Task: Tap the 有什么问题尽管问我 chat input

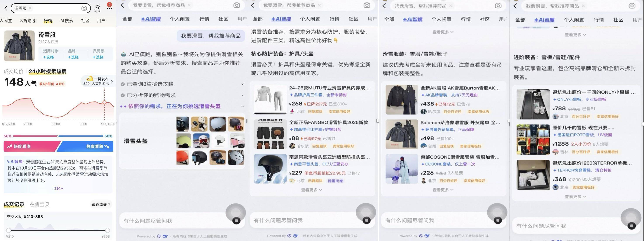Action: 163,220
